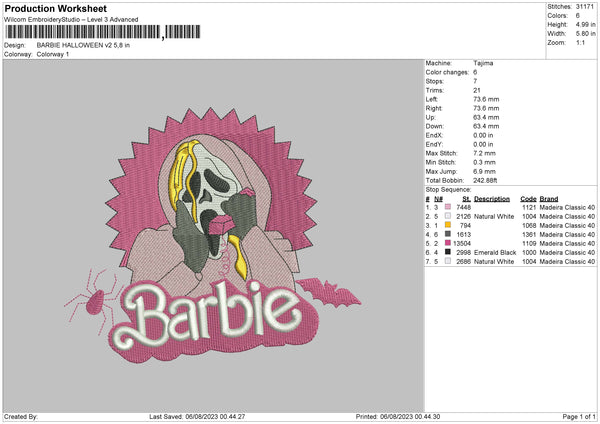Screen dimensions: 600x424
Task: Click the white swatch in stop 7
Action: [448, 261]
